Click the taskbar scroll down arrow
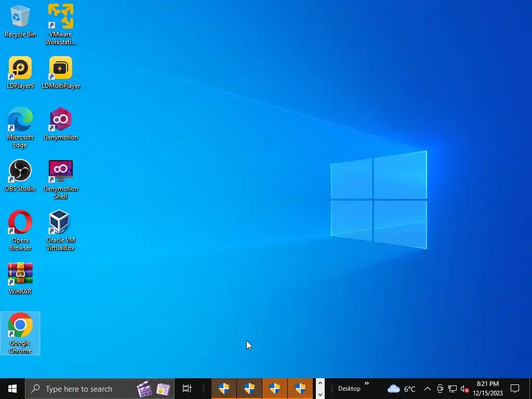Viewport: 532px width, 399px height. tap(320, 394)
